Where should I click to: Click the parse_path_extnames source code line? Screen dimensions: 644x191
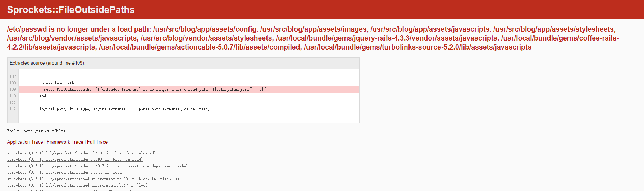click(124, 109)
